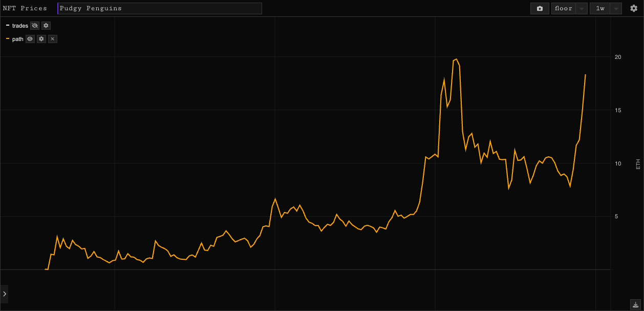The image size is (644, 311).
Task: Take a chart snapshot with camera icon
Action: click(x=540, y=8)
